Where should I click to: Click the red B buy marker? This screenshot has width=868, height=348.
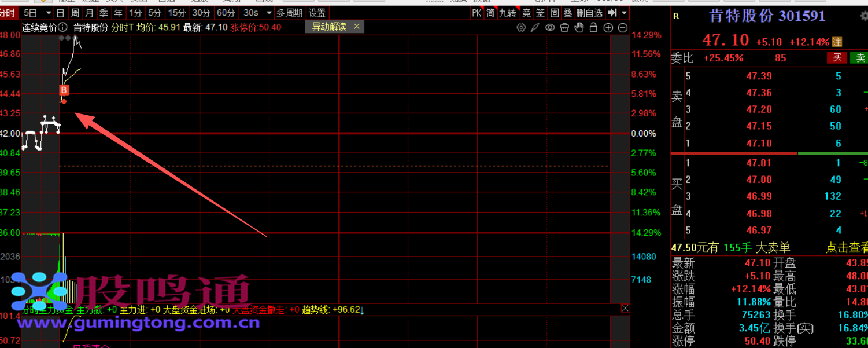[64, 90]
